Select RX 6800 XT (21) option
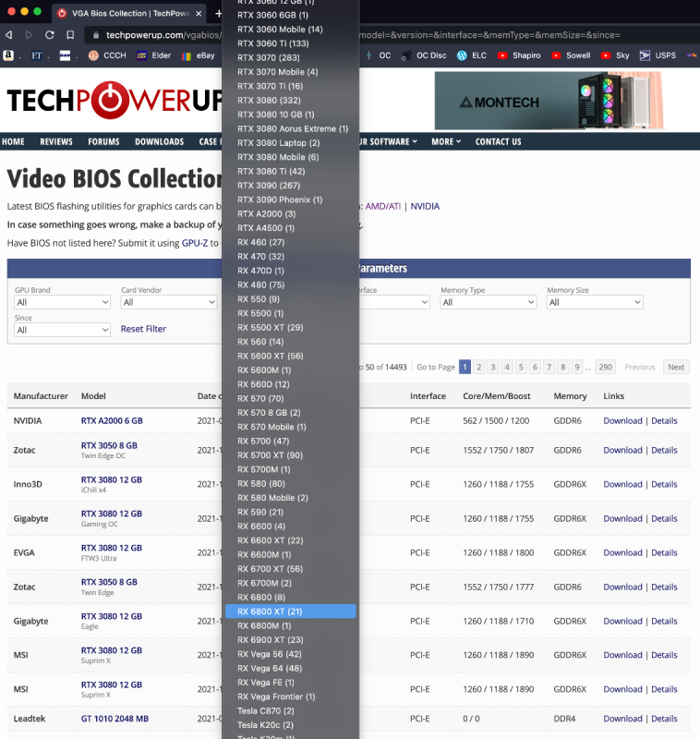This screenshot has width=700, height=739. point(291,612)
